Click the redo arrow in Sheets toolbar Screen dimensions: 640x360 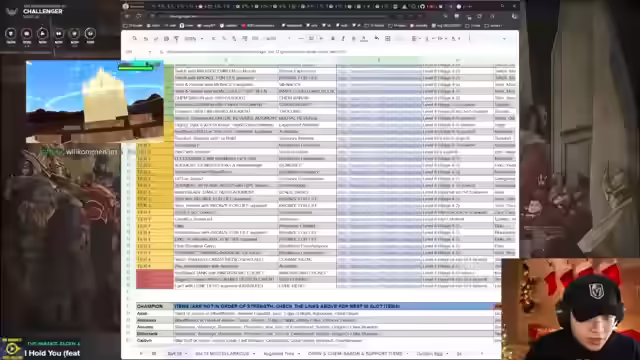pos(156,39)
